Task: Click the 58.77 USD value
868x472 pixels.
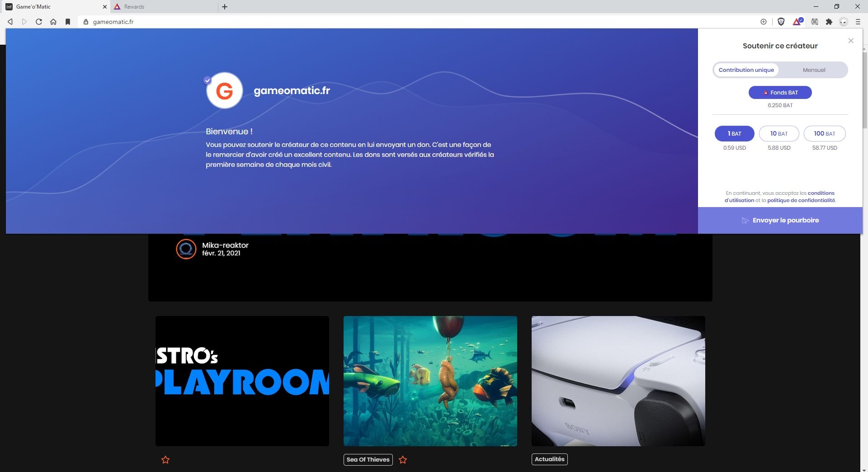Action: (x=825, y=148)
